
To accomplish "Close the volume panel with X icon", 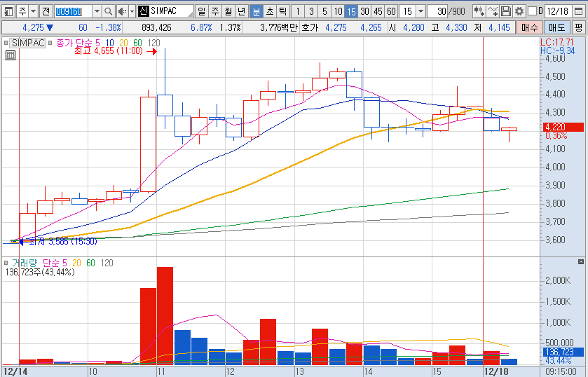I will tap(581, 261).
